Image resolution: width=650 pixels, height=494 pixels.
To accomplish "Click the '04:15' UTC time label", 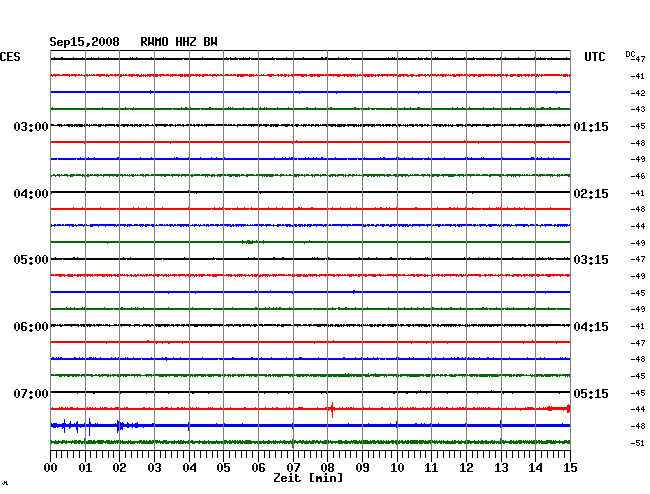I will pos(591,327).
